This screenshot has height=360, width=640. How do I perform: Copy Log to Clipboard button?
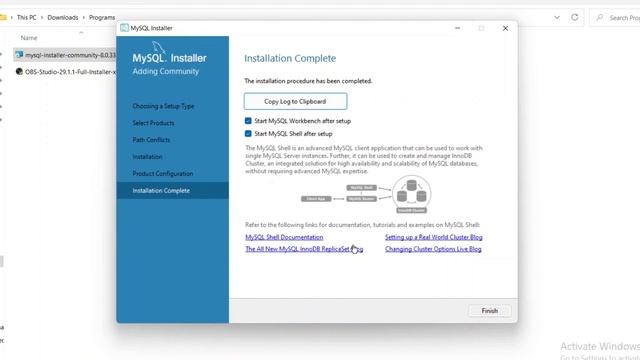pyautogui.click(x=296, y=101)
